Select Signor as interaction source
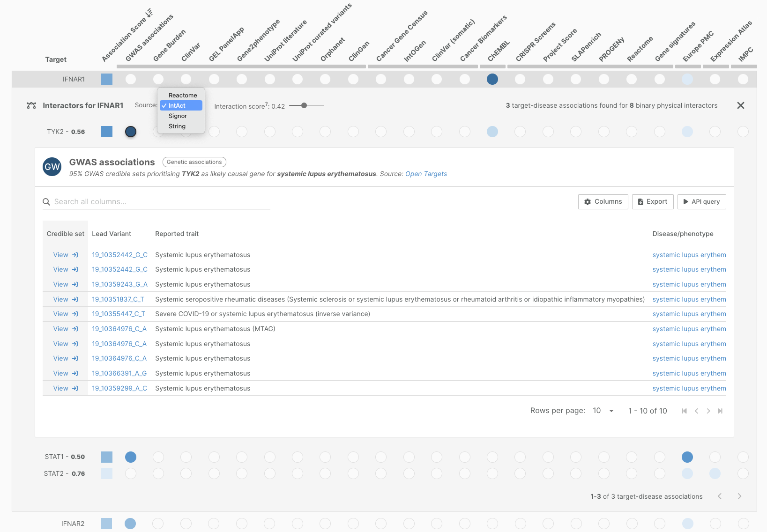 (178, 116)
